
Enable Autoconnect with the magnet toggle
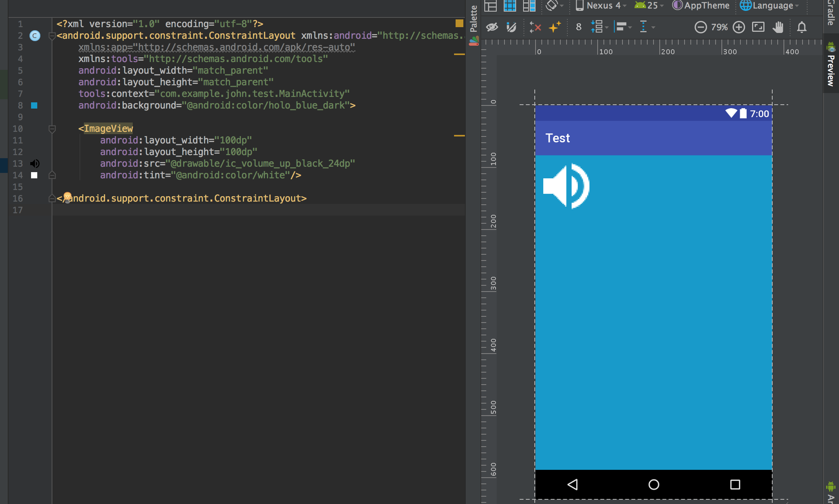pyautogui.click(x=511, y=27)
